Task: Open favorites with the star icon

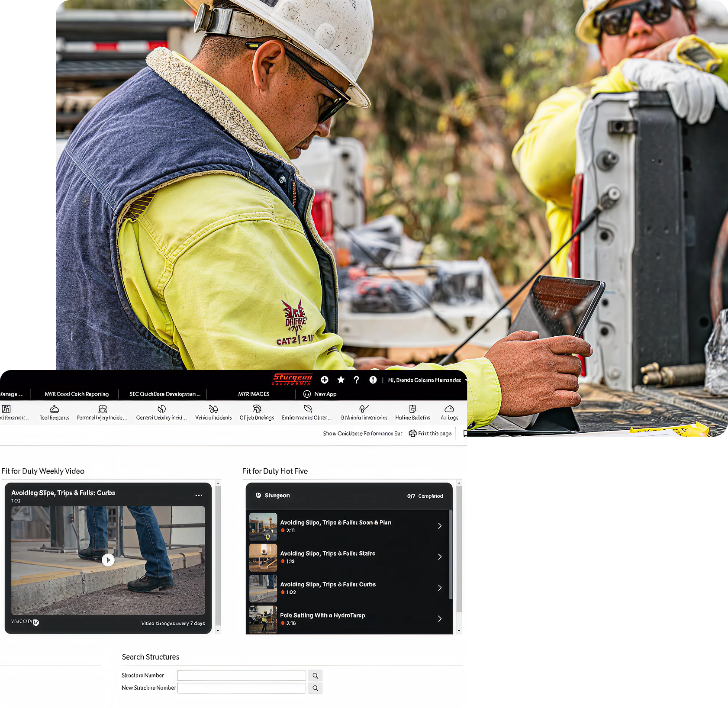Action: tap(341, 380)
